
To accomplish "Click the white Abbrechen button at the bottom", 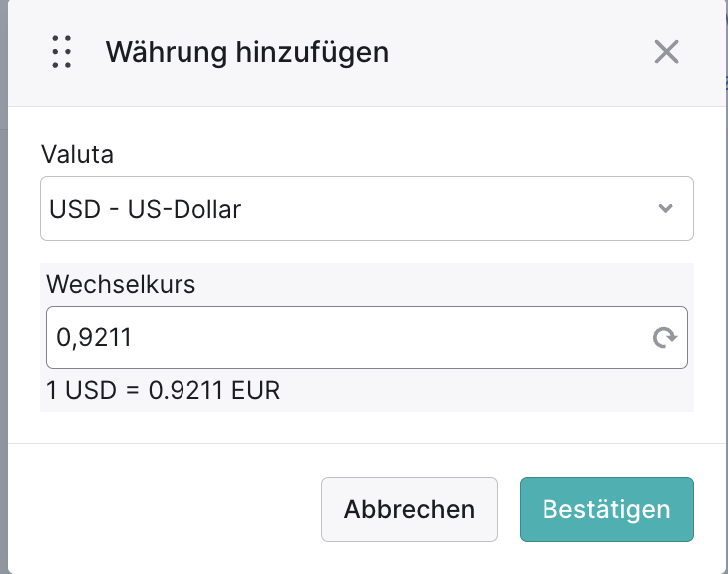I will pos(409,509).
